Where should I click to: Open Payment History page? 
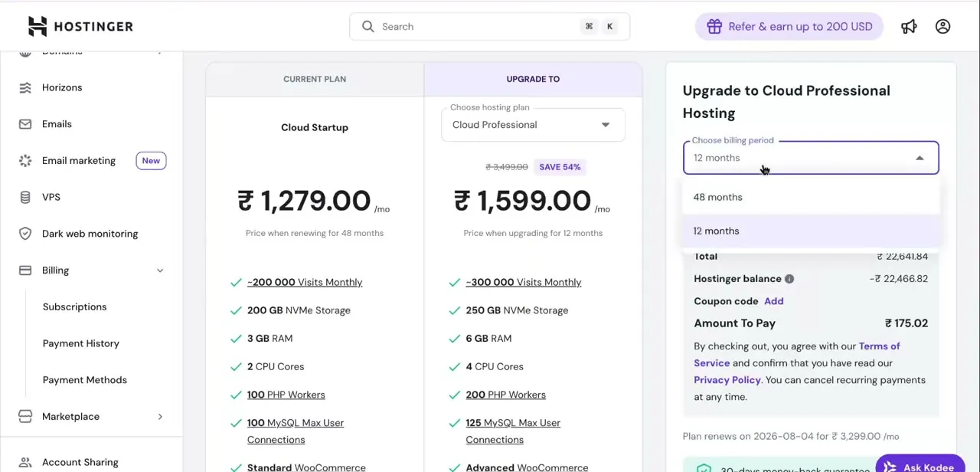81,343
